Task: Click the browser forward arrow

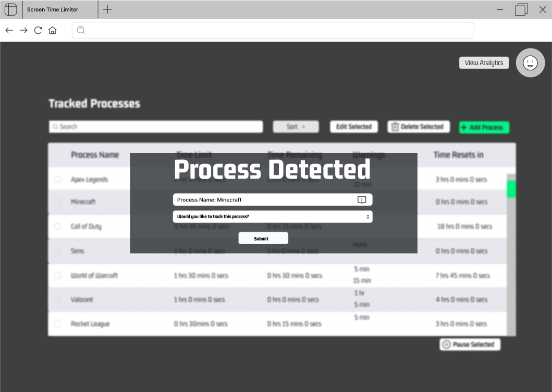Action: tap(23, 30)
